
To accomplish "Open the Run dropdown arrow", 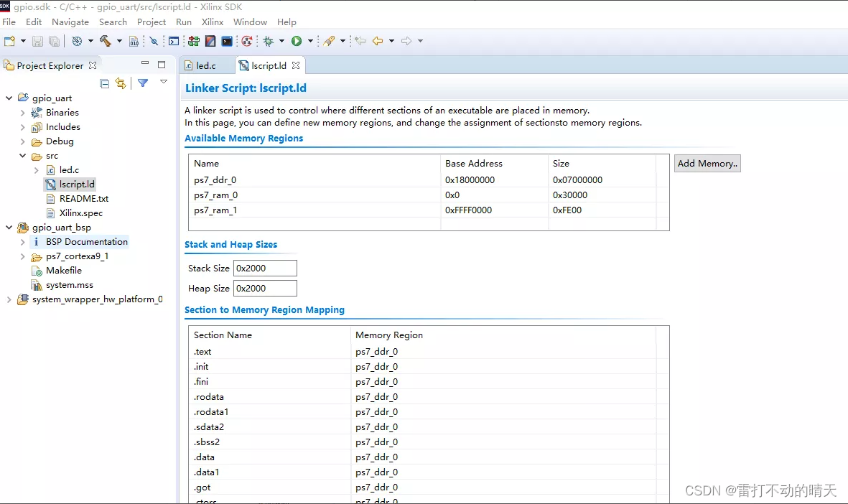I will point(310,41).
